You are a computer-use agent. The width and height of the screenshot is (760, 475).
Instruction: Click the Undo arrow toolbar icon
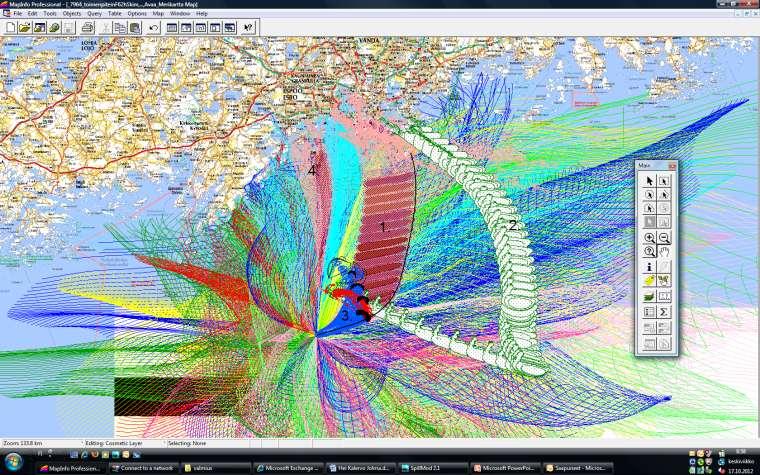coord(154,27)
